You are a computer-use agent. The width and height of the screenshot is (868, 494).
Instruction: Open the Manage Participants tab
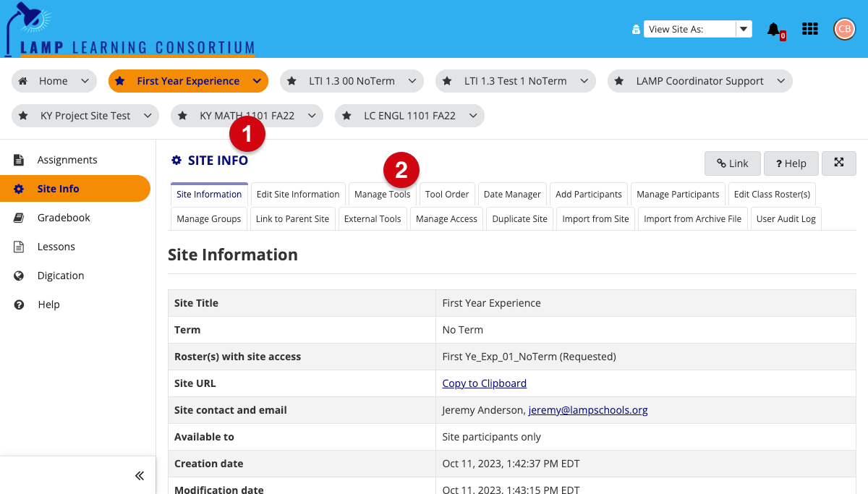[x=678, y=194]
